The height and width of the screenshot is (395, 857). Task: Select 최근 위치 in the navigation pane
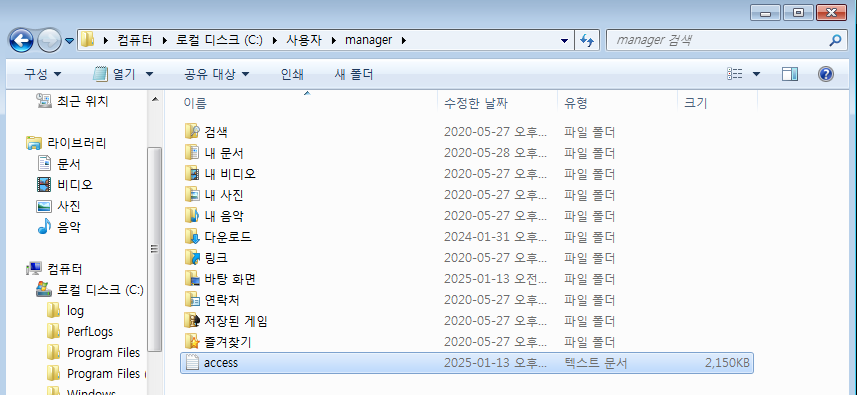(83, 101)
